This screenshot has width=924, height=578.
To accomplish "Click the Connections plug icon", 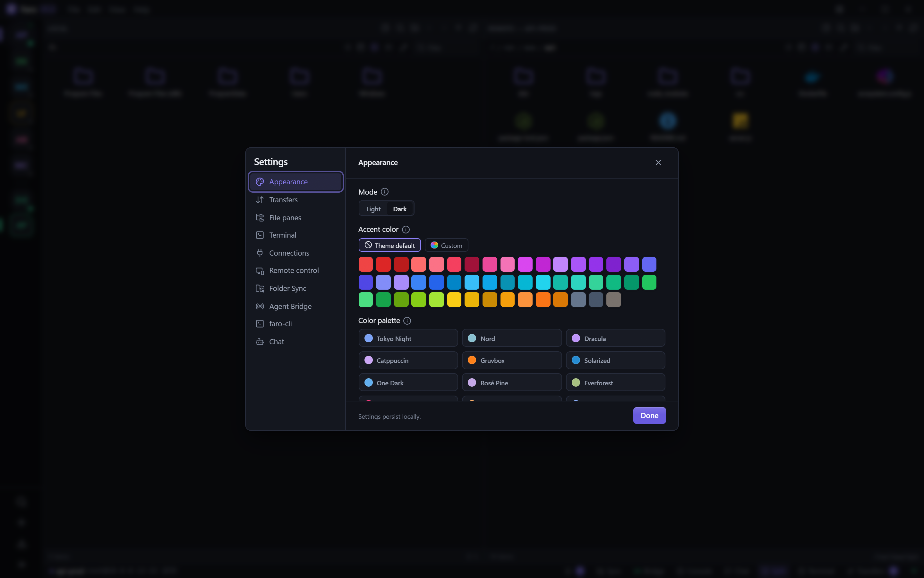I will coord(260,253).
